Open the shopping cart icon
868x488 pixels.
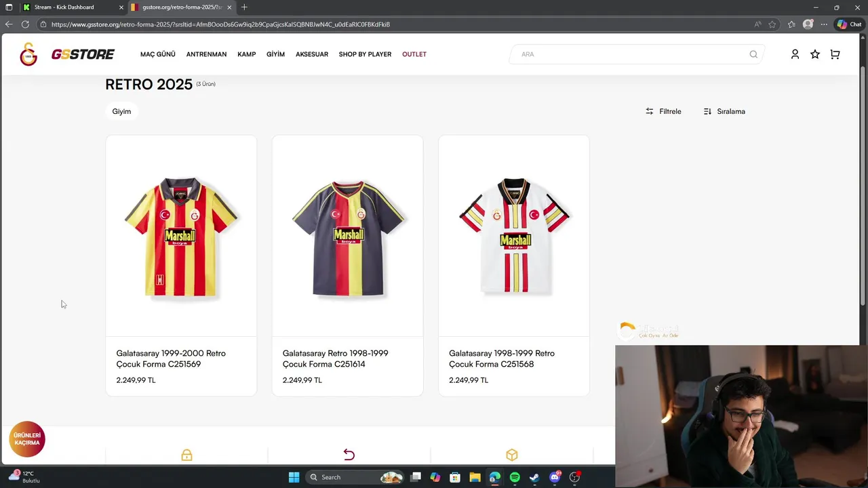835,54
